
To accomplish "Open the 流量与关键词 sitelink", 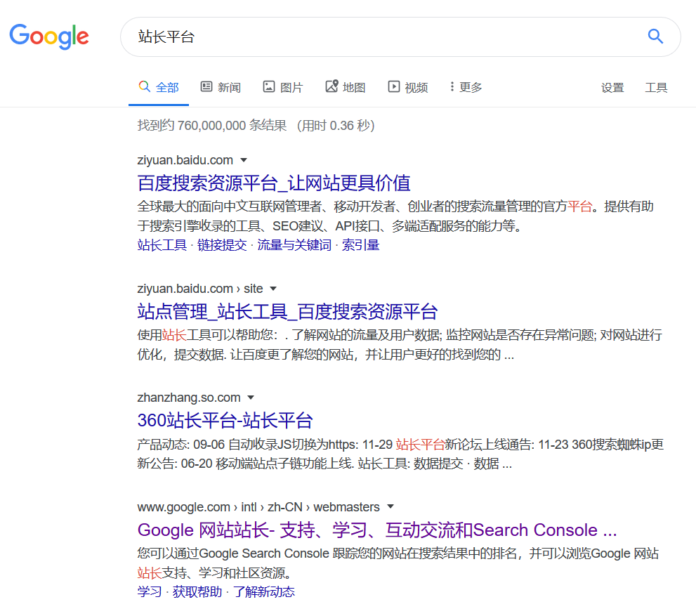I will (294, 245).
